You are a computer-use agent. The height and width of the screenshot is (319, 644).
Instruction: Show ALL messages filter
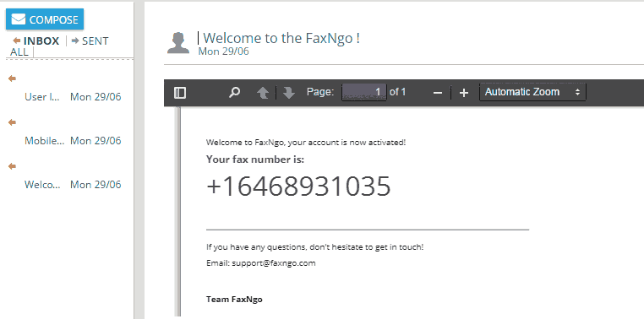point(19,52)
